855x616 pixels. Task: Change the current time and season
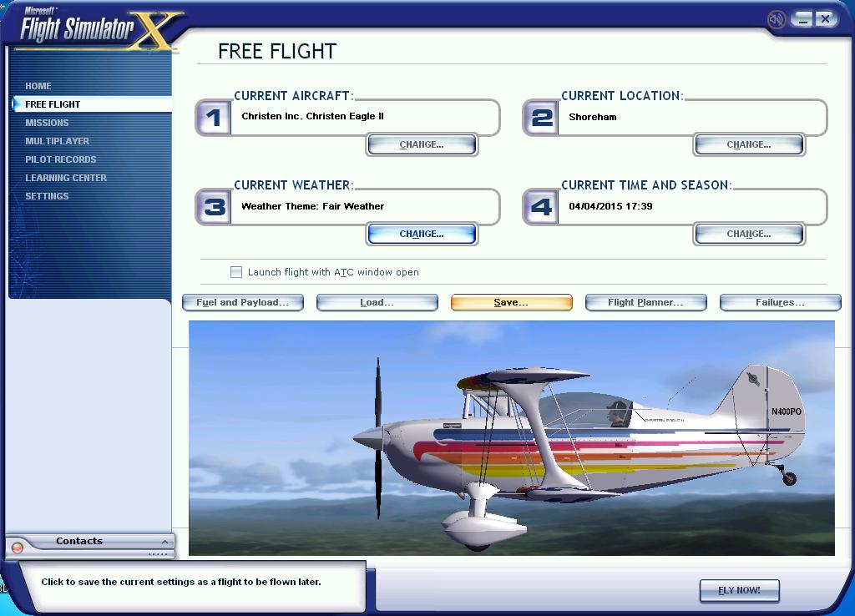click(749, 234)
